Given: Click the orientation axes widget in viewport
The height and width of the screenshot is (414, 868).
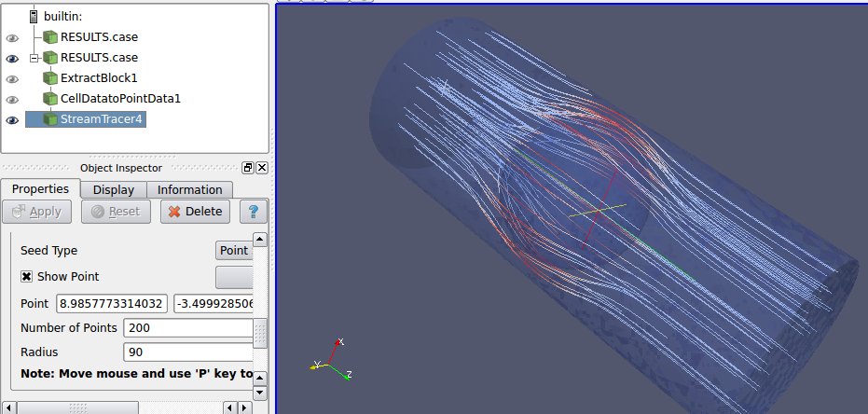Looking at the screenshot, I should point(331,361).
